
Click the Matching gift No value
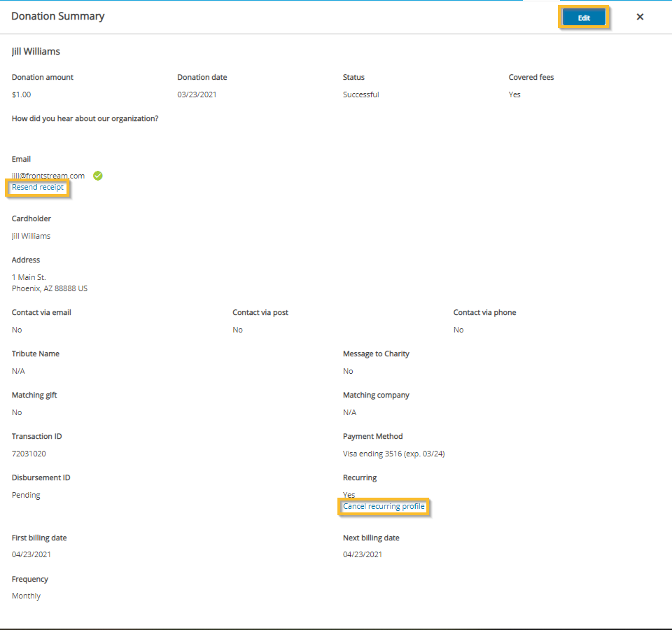[17, 412]
